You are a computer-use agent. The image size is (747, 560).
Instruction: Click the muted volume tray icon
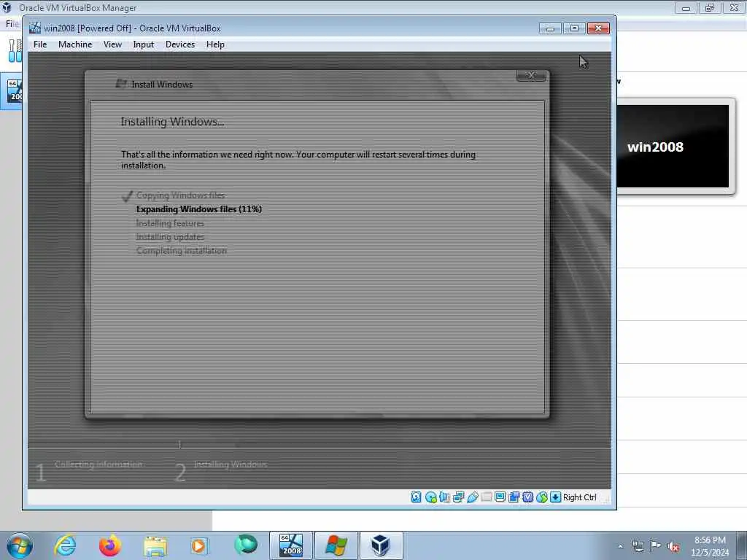point(673,547)
